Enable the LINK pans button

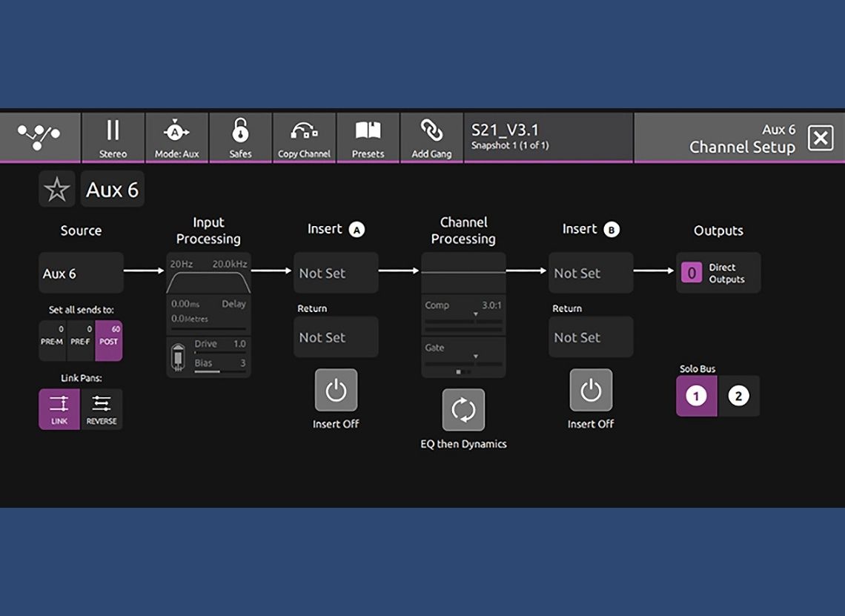(x=59, y=409)
